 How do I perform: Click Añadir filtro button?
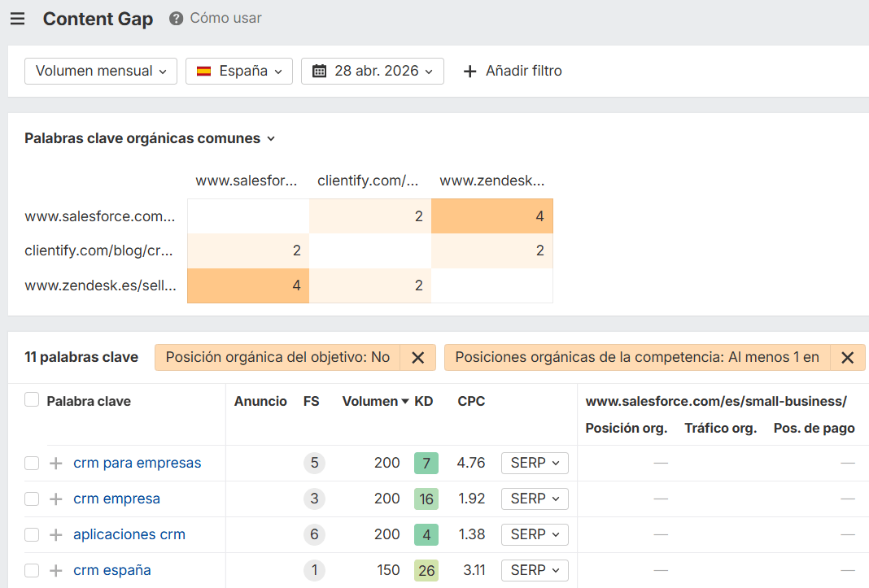513,71
